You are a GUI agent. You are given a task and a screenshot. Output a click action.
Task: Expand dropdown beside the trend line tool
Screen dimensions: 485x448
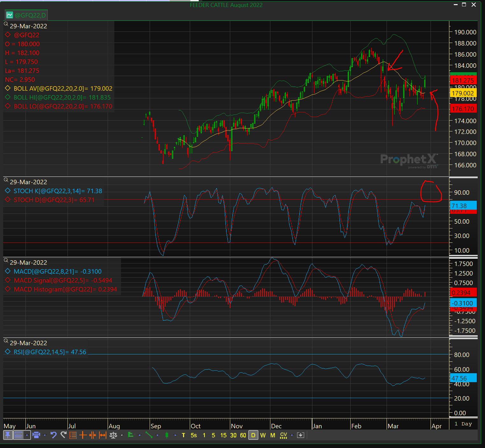pyautogui.click(x=157, y=435)
